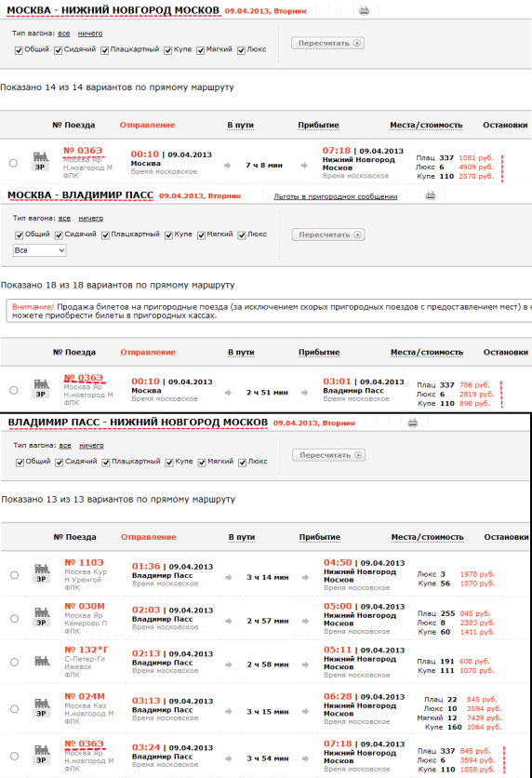Viewport: 532px width, 778px height.
Task: Uncheck Общий in Москва - Нижний Новгород filter
Action: click(19, 50)
